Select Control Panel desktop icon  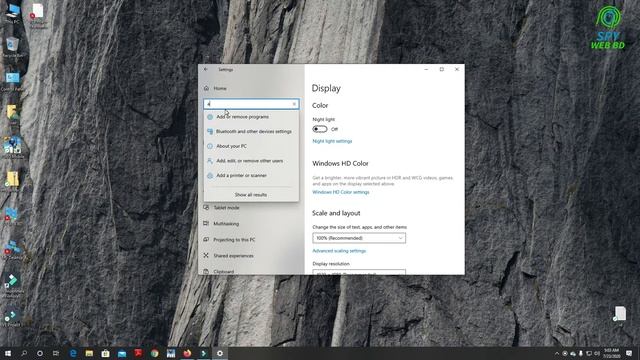pyautogui.click(x=13, y=81)
